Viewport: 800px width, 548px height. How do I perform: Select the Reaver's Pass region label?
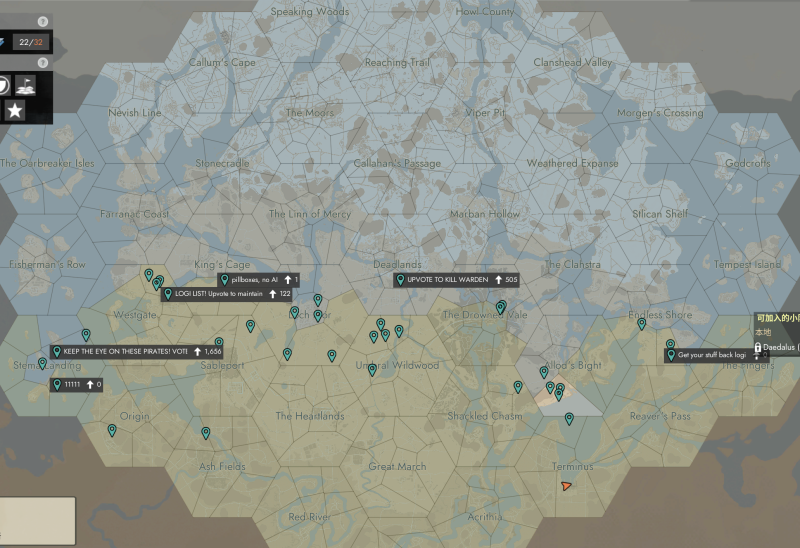click(x=660, y=416)
